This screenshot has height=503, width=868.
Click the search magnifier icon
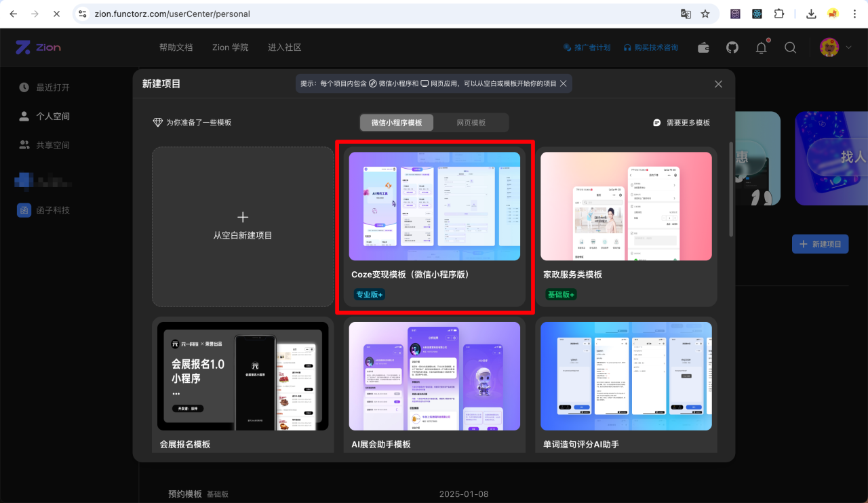point(790,47)
